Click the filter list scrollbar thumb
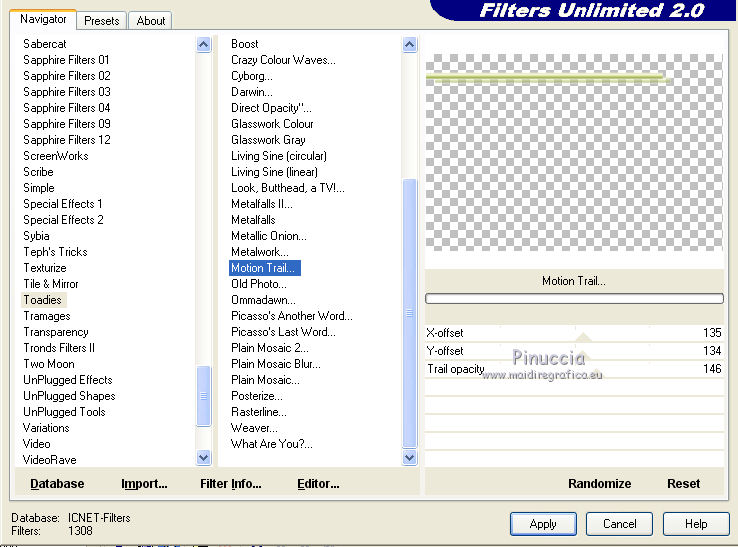This screenshot has height=547, width=738. pyautogui.click(x=409, y=313)
